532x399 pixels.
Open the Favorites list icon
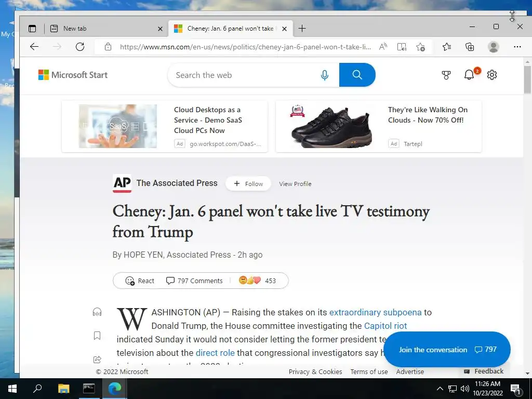pos(447,47)
